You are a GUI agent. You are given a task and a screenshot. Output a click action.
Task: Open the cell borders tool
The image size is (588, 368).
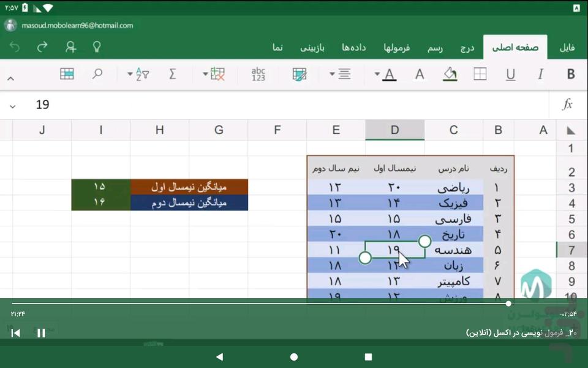point(480,74)
